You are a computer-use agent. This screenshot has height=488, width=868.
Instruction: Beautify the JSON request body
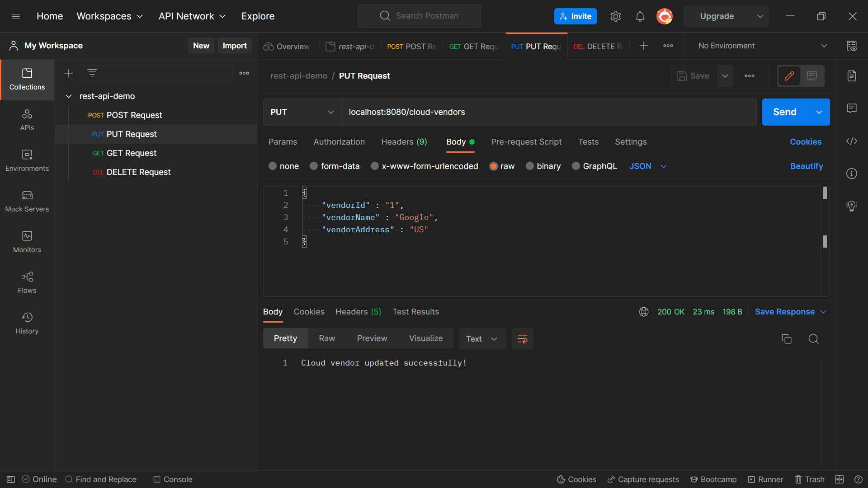pyautogui.click(x=807, y=166)
